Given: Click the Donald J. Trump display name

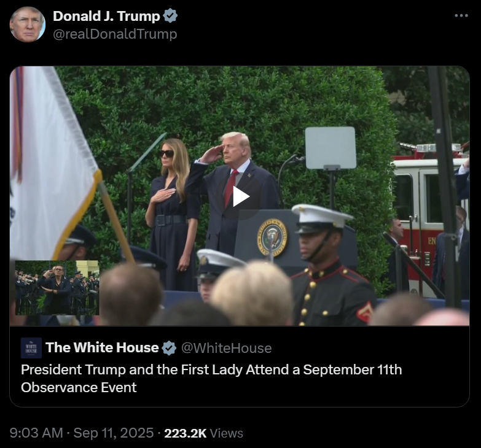Looking at the screenshot, I should [x=106, y=16].
